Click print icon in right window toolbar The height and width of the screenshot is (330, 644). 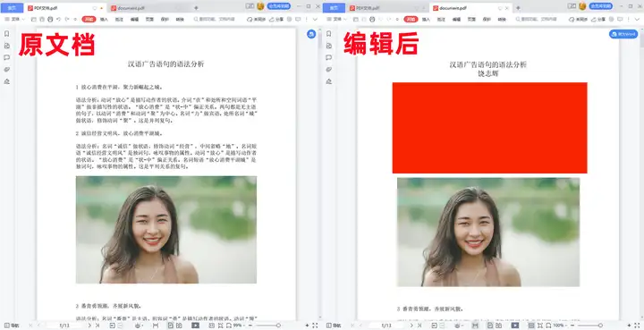coord(372,20)
